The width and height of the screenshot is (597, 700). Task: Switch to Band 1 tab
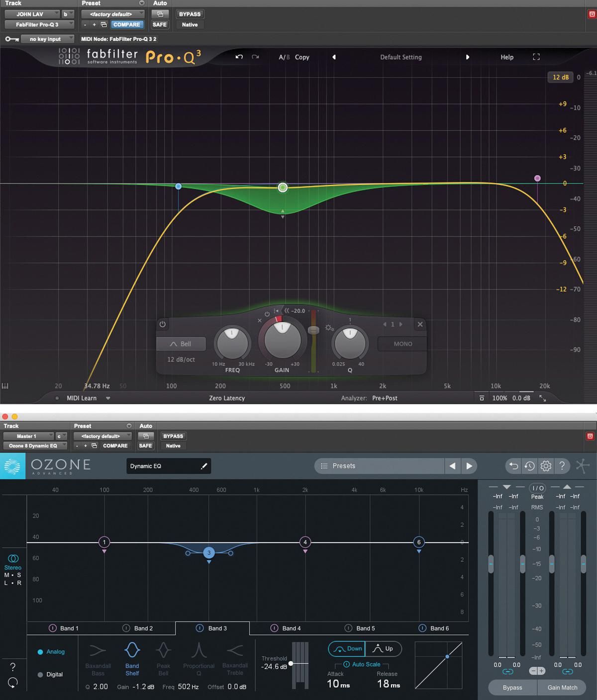click(x=64, y=628)
